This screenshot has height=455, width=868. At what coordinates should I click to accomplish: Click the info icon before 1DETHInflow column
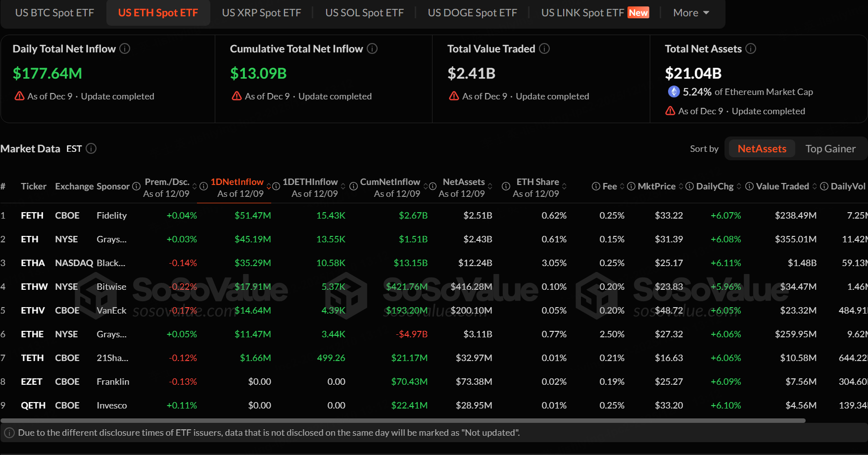pos(276,186)
